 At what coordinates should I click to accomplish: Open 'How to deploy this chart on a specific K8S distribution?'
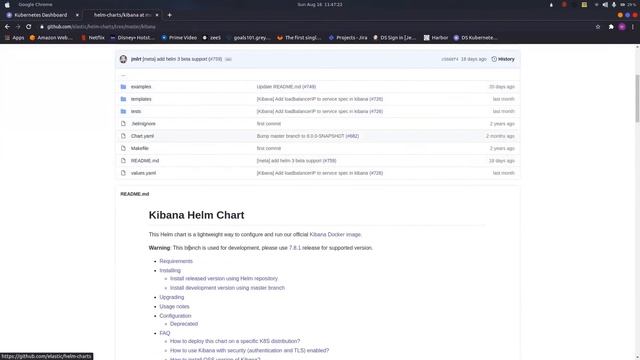click(235, 341)
